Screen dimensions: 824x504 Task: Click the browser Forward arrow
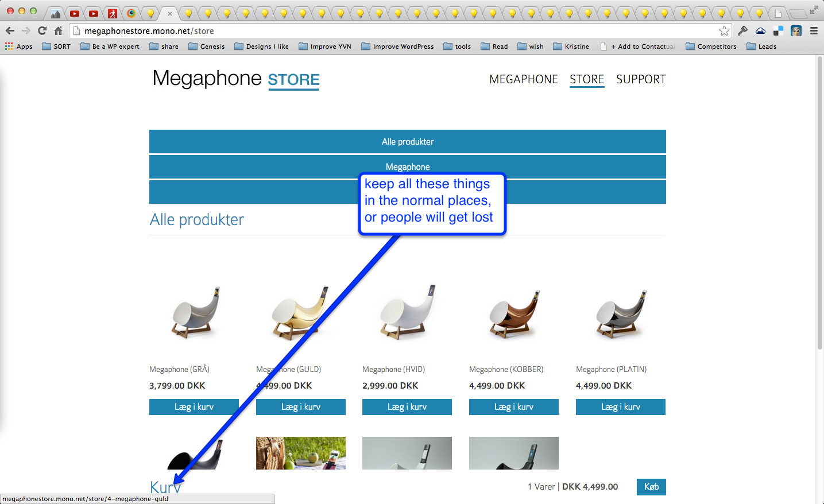pos(26,30)
